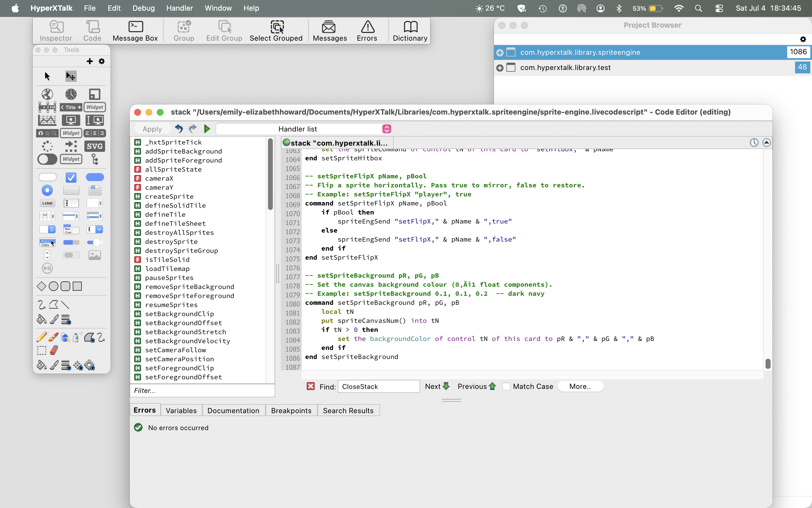Pick the spinner widget in Tools
This screenshot has width=812, height=508.
47,146
